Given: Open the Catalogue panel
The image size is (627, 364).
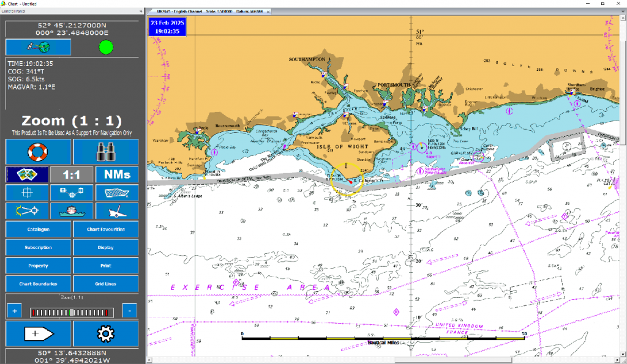Looking at the screenshot, I should (x=39, y=229).
